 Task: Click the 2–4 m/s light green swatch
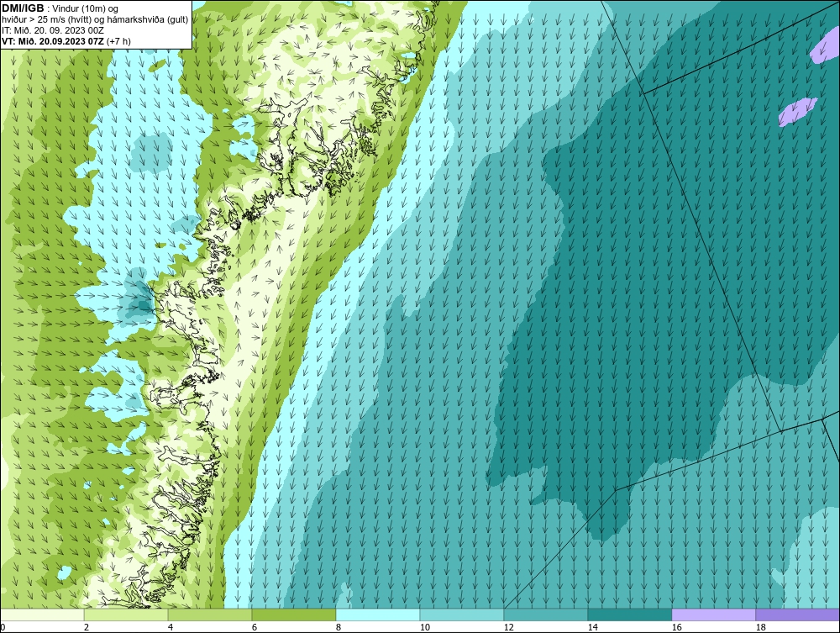click(x=126, y=615)
